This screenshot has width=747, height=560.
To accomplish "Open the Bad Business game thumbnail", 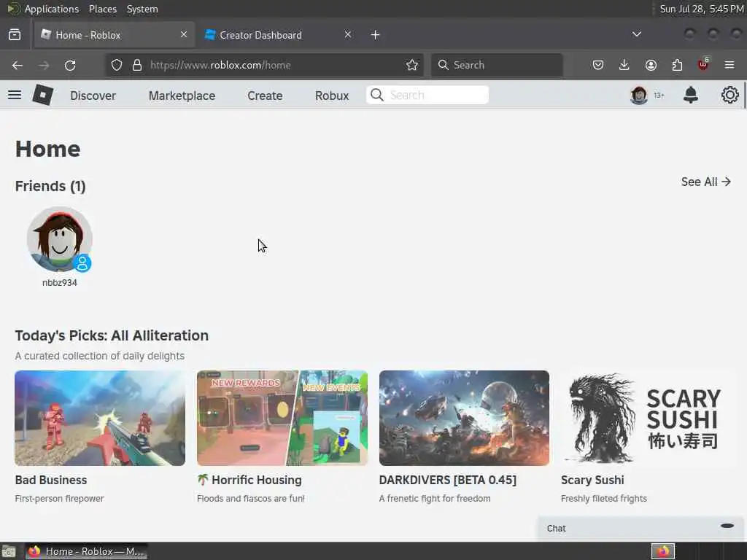I will [x=100, y=418].
